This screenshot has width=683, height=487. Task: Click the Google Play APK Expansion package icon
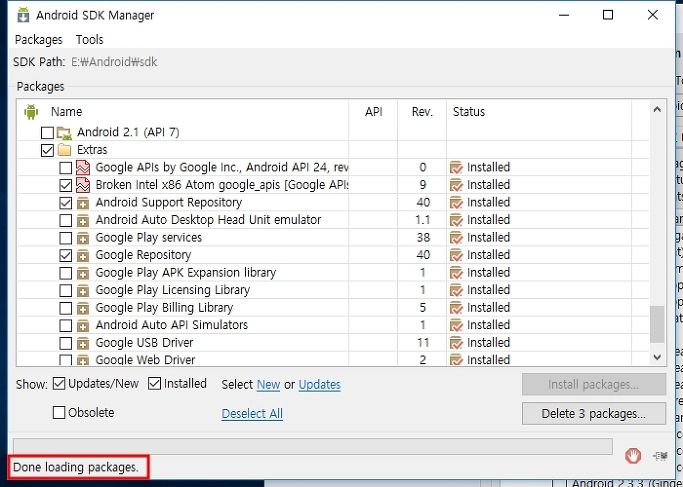coord(83,273)
